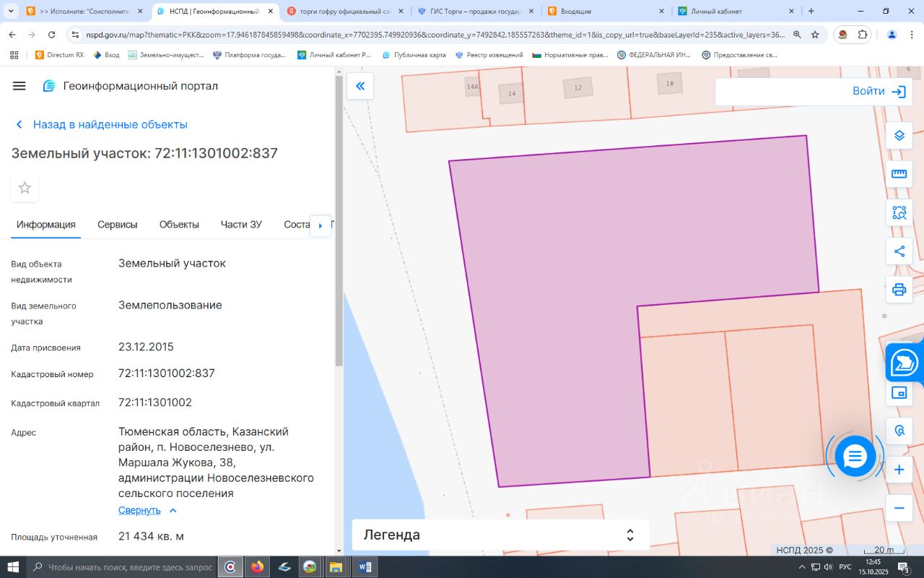Open the blue map assistant widget
This screenshot has height=578, width=924.
coord(905,363)
